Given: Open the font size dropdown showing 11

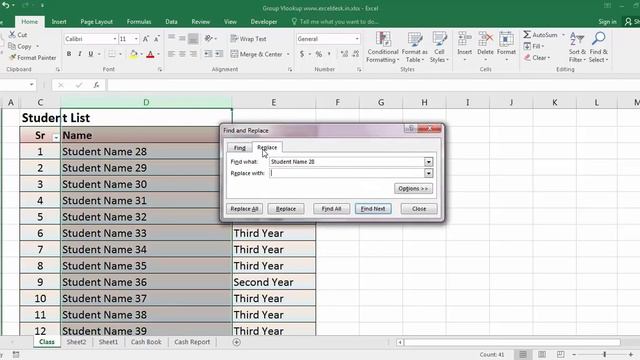Looking at the screenshot, I should coord(136,39).
